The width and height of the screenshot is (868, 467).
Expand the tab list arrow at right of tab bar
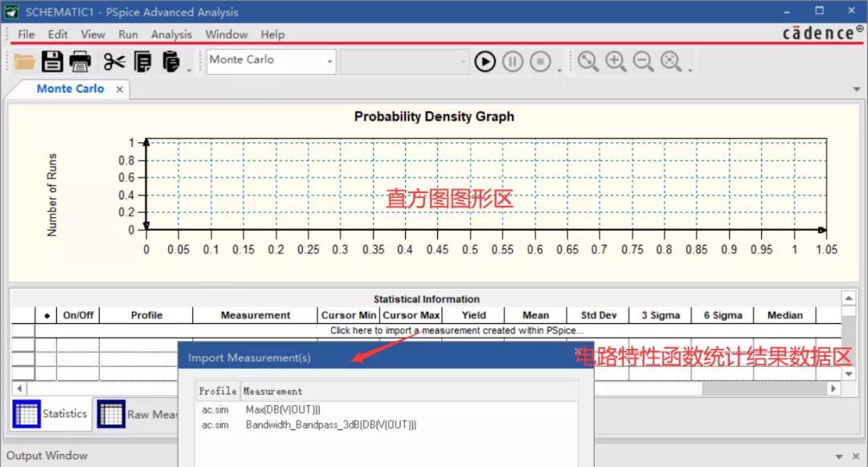pos(857,89)
